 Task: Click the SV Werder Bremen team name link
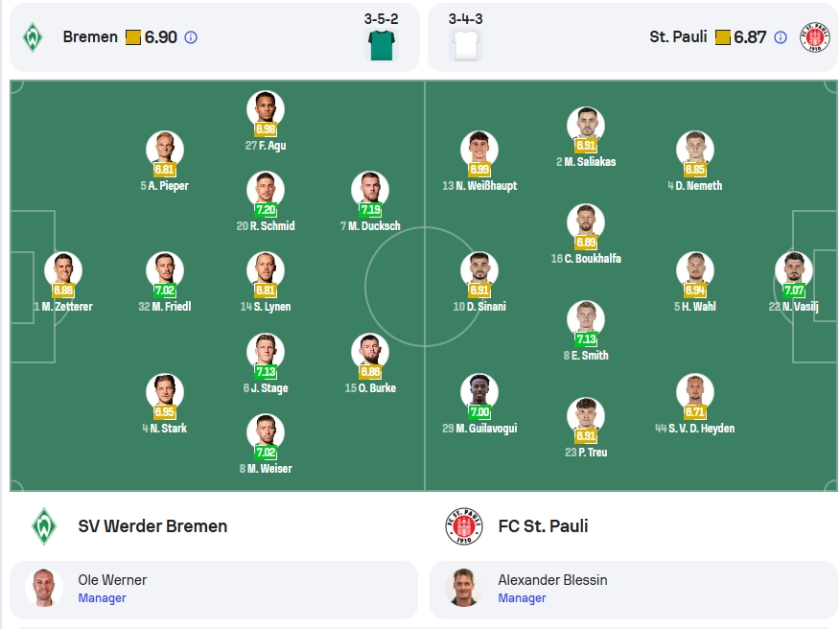[152, 526]
